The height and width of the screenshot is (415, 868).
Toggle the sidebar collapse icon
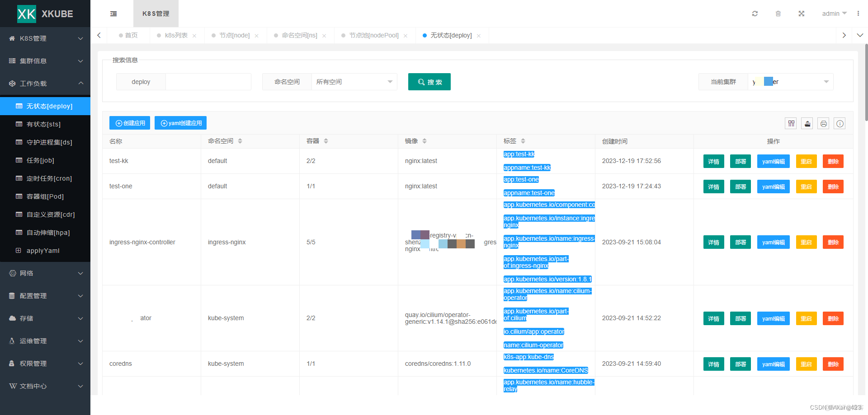click(113, 14)
